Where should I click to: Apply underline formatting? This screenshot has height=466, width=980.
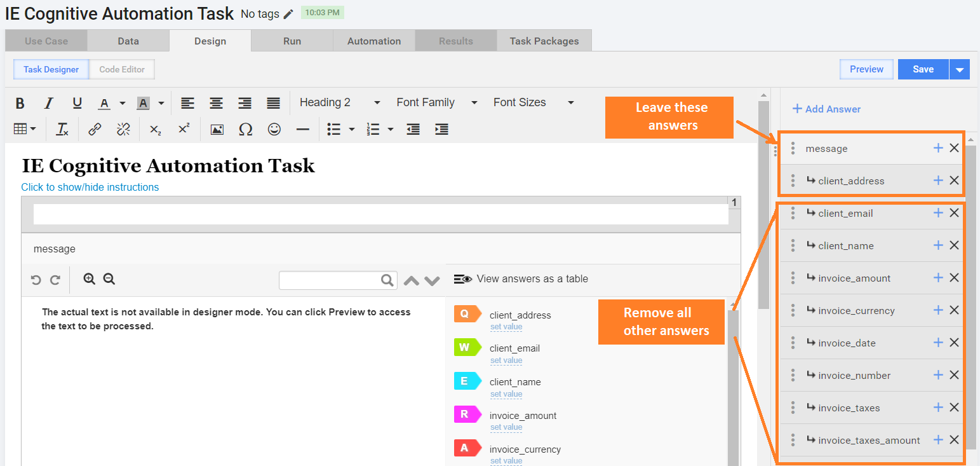pos(77,103)
